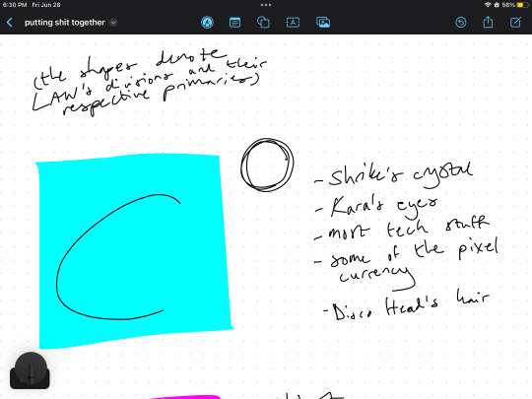Open the board title dropdown chevron
The image size is (532, 399).
113,23
